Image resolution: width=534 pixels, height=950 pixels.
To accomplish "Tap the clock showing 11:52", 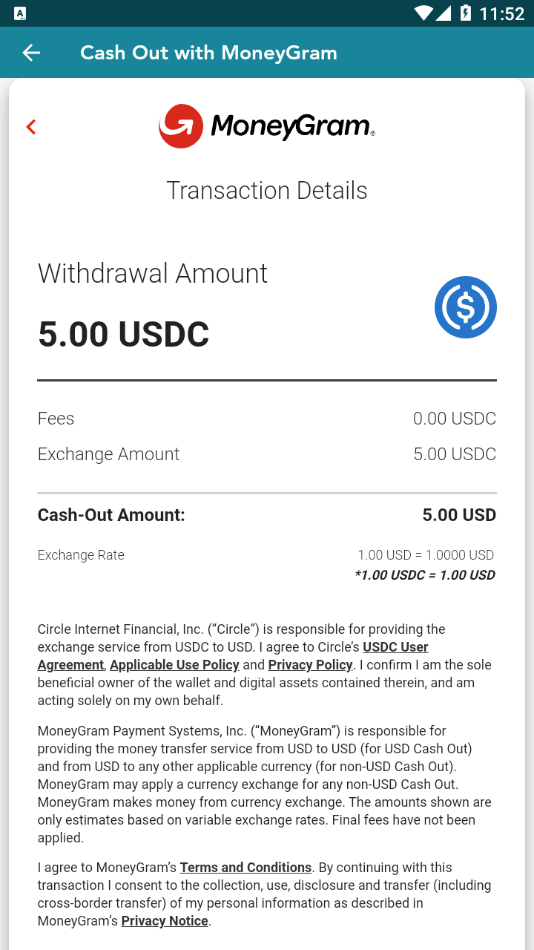I will tap(502, 13).
